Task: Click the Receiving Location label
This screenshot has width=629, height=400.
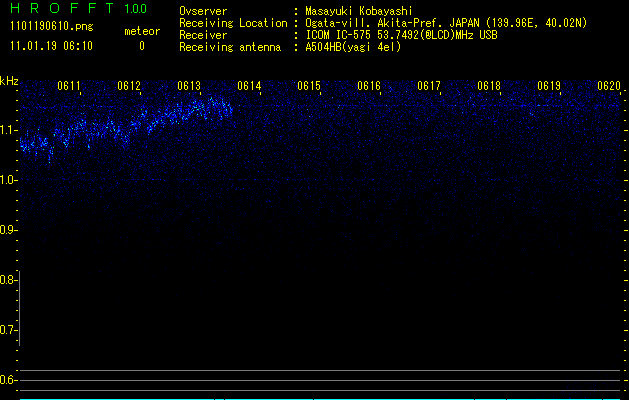Action: pyautogui.click(x=233, y=23)
